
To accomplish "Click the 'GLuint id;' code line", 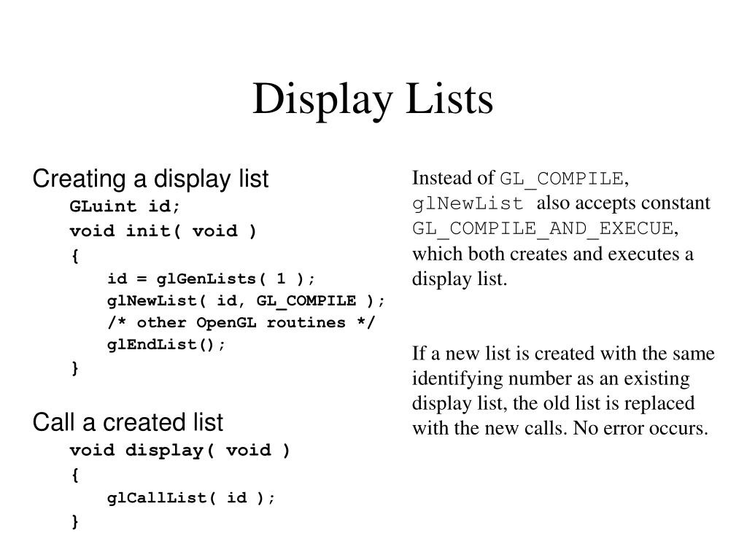I will [125, 206].
